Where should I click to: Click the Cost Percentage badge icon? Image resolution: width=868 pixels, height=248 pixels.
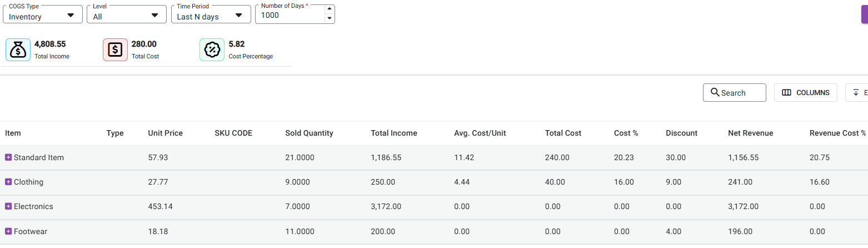(x=212, y=50)
